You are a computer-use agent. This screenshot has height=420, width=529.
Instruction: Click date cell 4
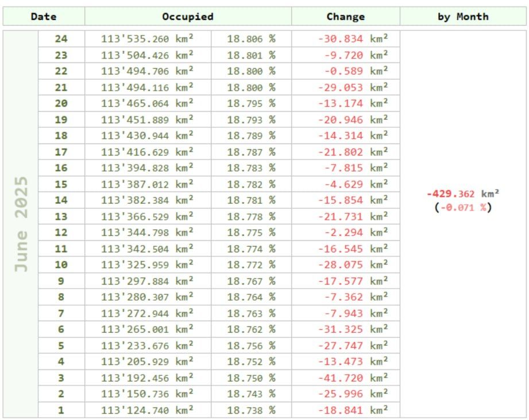point(61,361)
